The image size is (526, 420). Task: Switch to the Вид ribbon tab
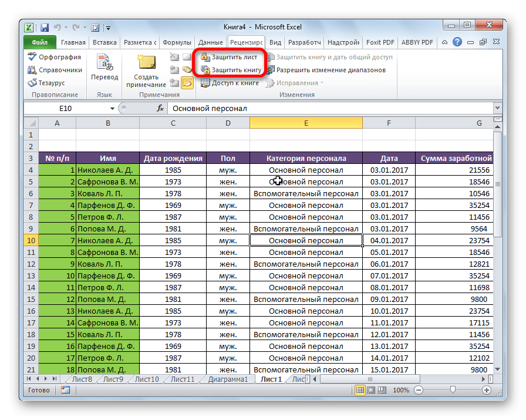click(275, 42)
